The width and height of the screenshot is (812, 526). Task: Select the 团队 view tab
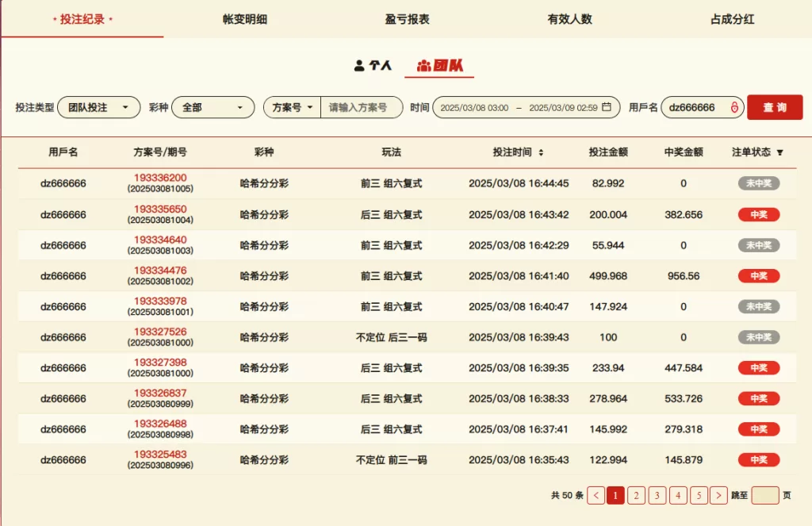pos(439,65)
